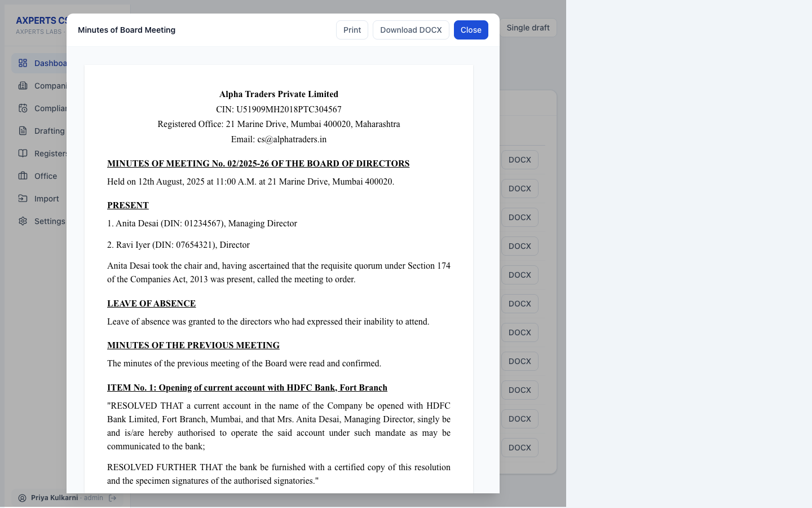Click the Office briefcase icon
The height and width of the screenshot is (508, 812).
point(23,176)
